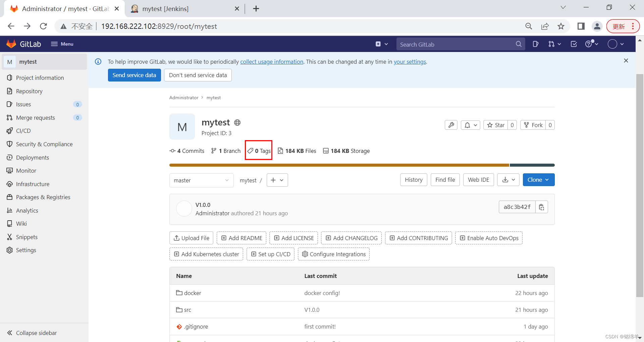Copy commit SHA a8c3b42f
644x342 pixels.
542,207
